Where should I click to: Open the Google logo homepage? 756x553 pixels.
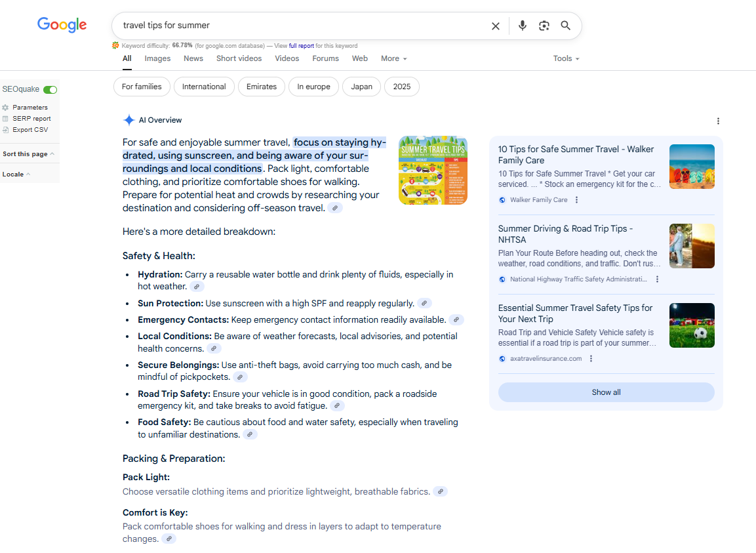tap(62, 25)
